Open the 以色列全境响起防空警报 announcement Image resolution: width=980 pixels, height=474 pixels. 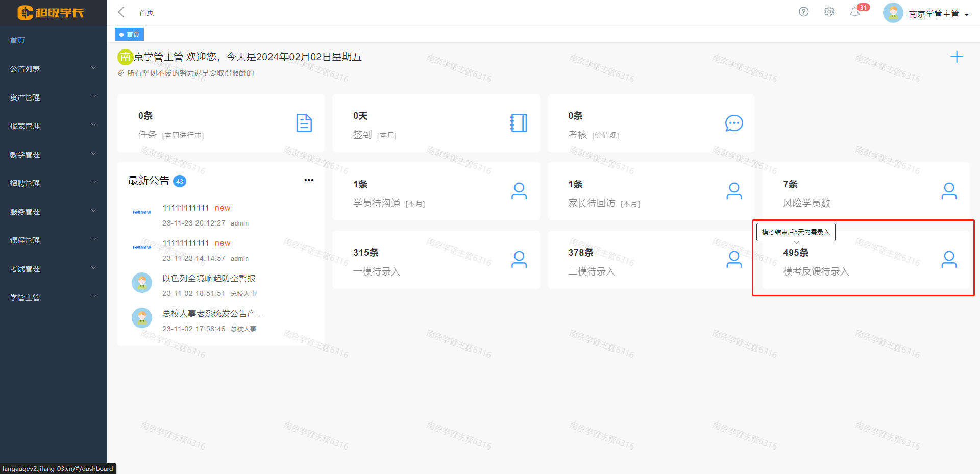pyautogui.click(x=209, y=279)
